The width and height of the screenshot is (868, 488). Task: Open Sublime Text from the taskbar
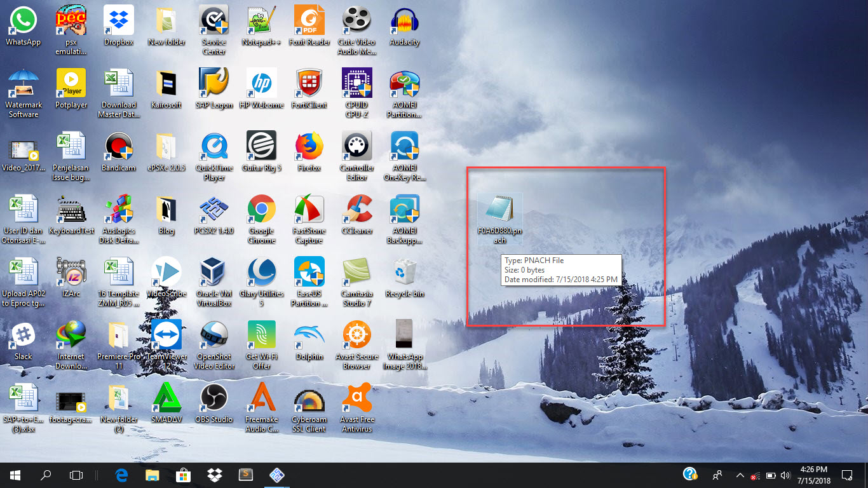point(245,475)
